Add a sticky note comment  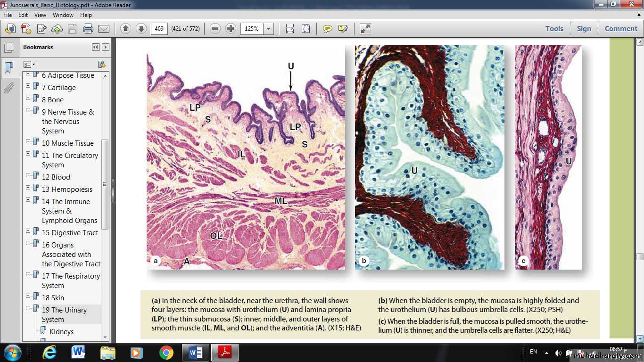[327, 29]
